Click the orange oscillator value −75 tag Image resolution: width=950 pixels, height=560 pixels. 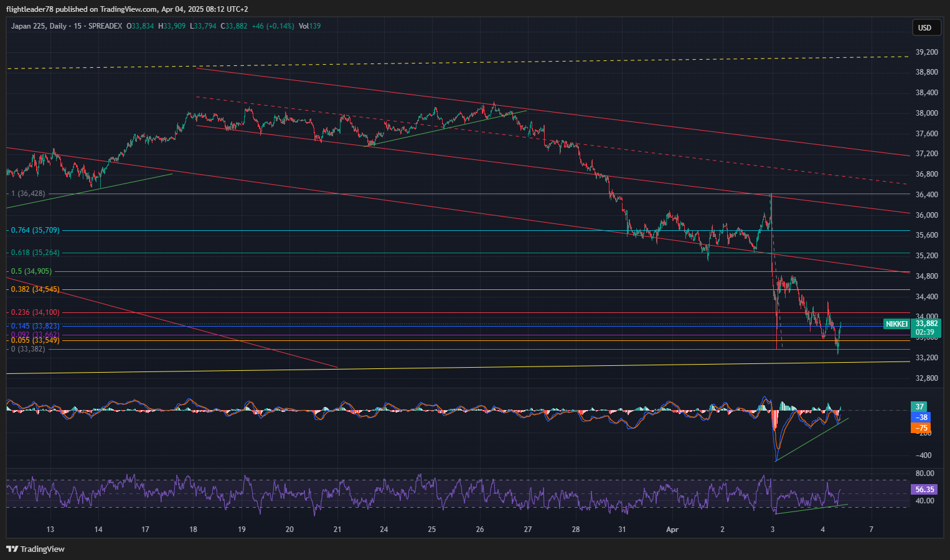921,428
